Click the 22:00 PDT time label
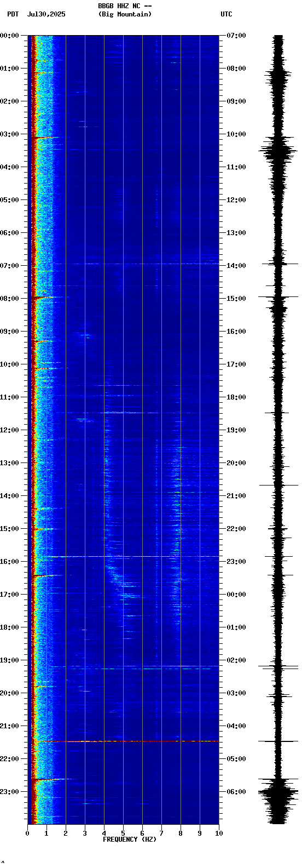The width and height of the screenshot is (302, 868). click(x=10, y=759)
